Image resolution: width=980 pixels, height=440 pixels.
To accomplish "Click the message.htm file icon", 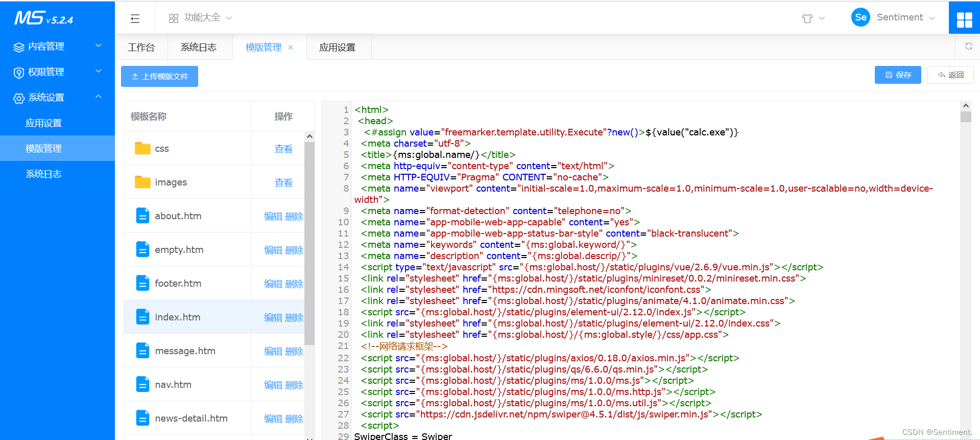I will point(142,351).
